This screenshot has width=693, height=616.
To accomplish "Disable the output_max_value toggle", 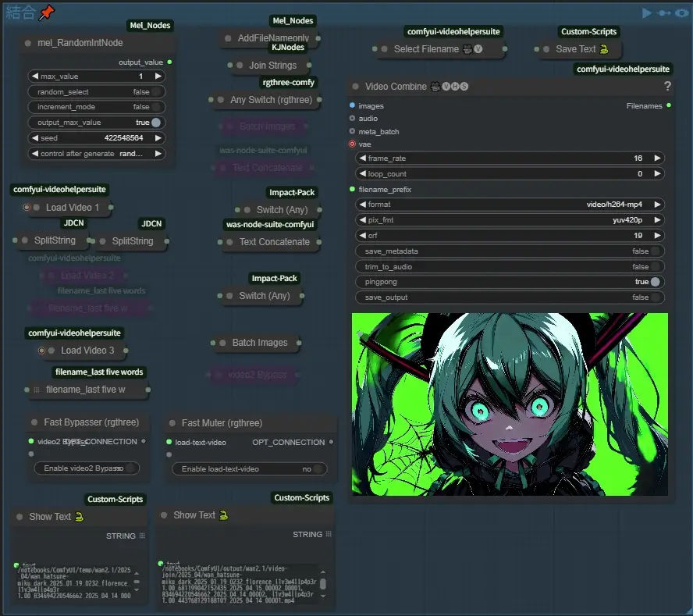I will [96, 123].
